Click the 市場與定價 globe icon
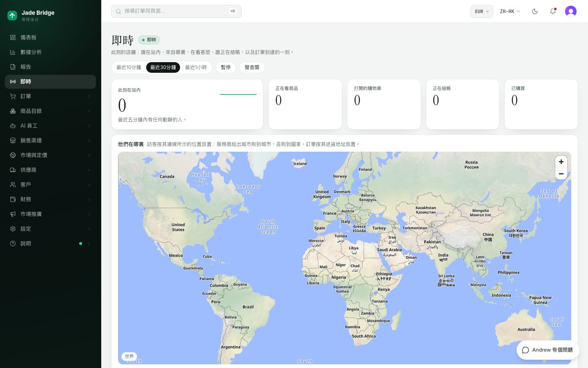588x368 pixels. 13,155
